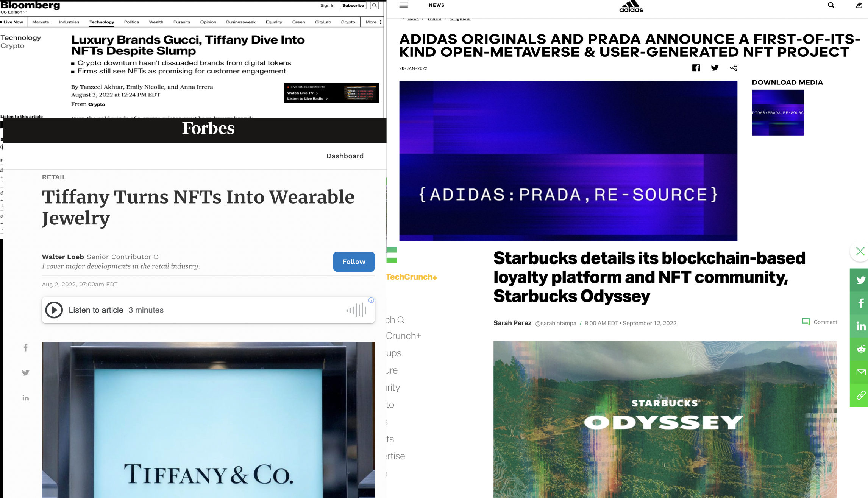This screenshot has width=868, height=498.
Task: Share TechCrunch article on Facebook
Action: pyautogui.click(x=860, y=303)
